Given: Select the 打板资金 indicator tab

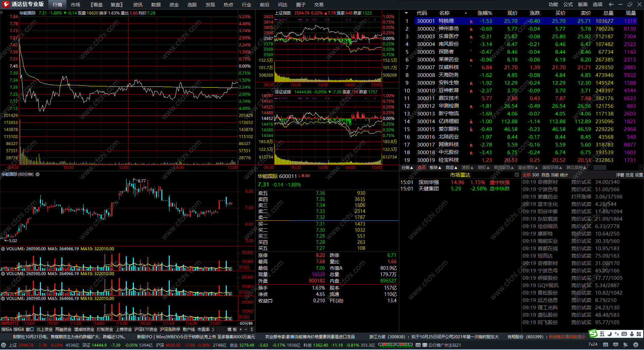Looking at the screenshot, I should click(105, 330).
